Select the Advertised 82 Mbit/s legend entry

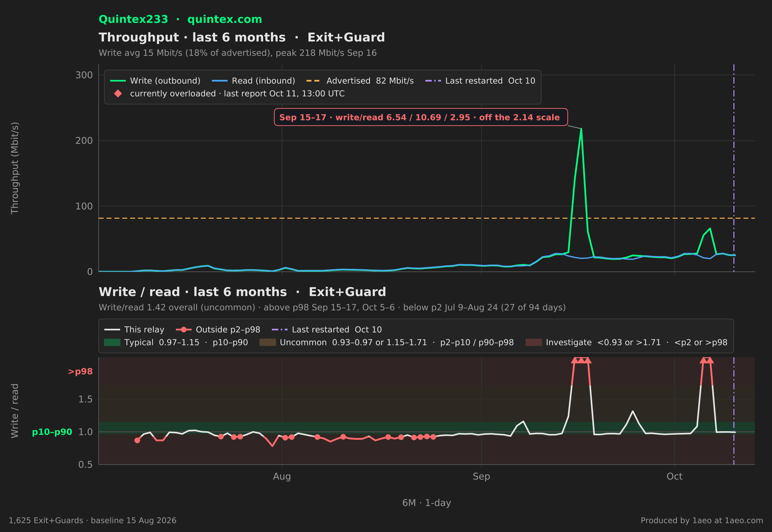[360, 81]
